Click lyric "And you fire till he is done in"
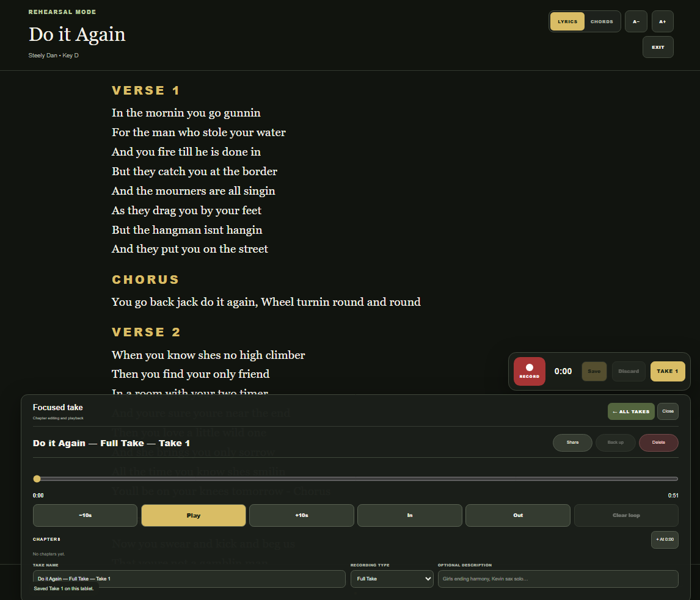Image resolution: width=700 pixels, height=600 pixels. pos(186,151)
